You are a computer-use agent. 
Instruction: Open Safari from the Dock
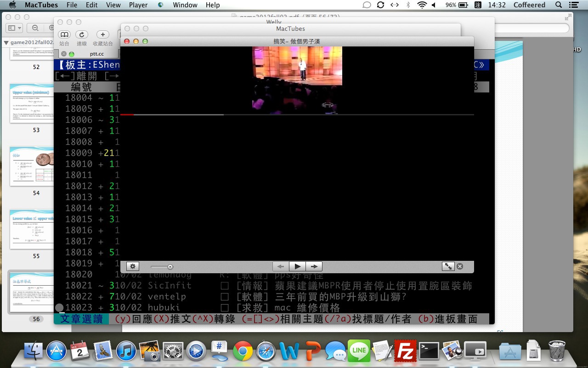tap(266, 351)
